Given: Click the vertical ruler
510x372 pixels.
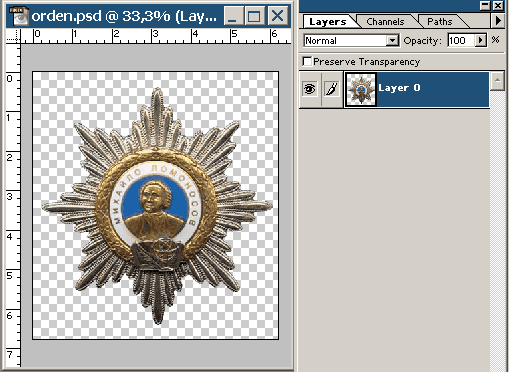Looking at the screenshot, I should click(13, 205).
